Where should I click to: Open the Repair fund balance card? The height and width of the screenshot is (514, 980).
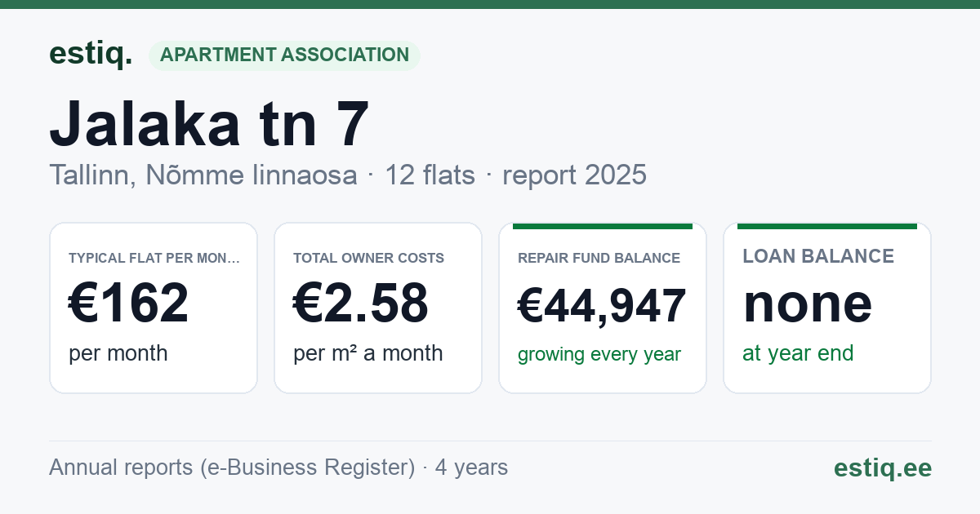pos(603,308)
